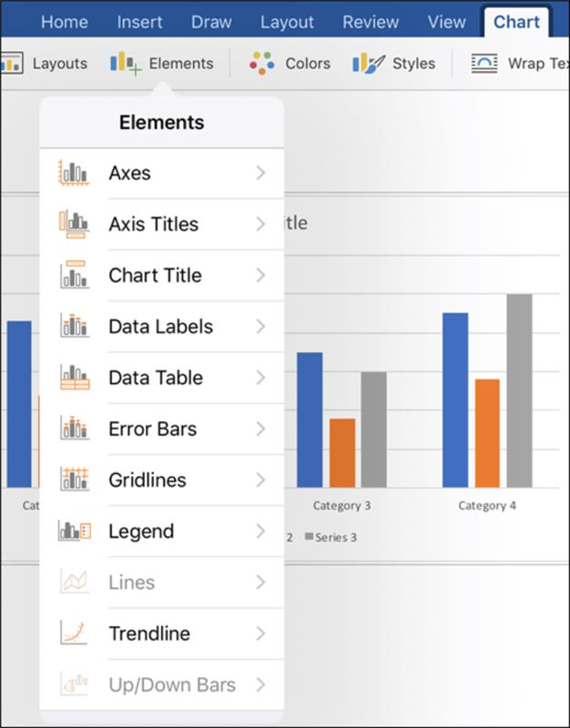This screenshot has height=728, width=570.
Task: Click the Data Table icon
Action: point(75,377)
